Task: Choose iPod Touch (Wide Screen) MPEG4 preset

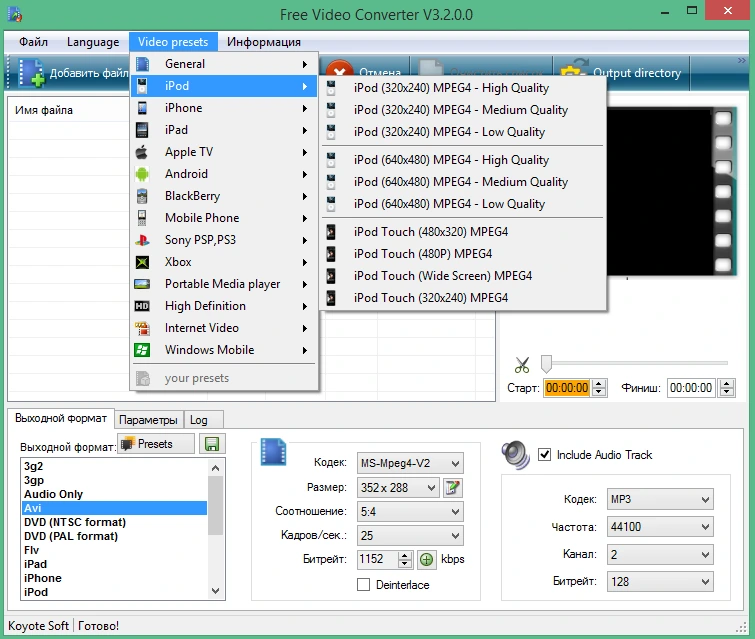Action: pyautogui.click(x=462, y=276)
